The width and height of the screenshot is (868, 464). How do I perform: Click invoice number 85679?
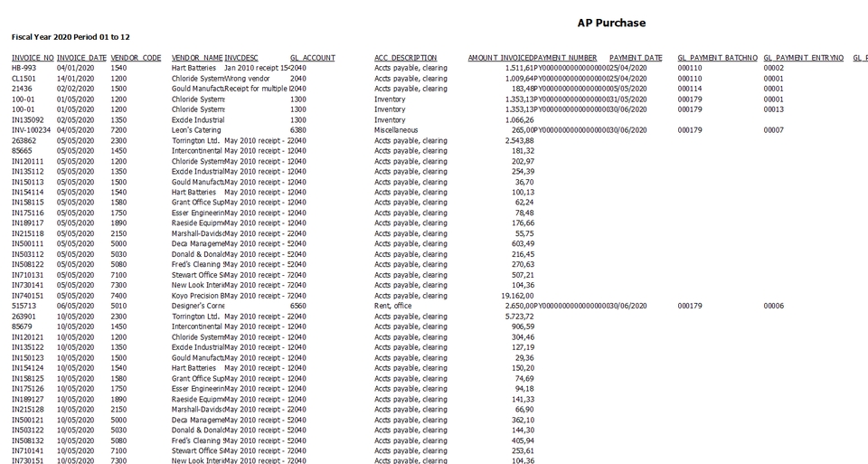[22, 327]
